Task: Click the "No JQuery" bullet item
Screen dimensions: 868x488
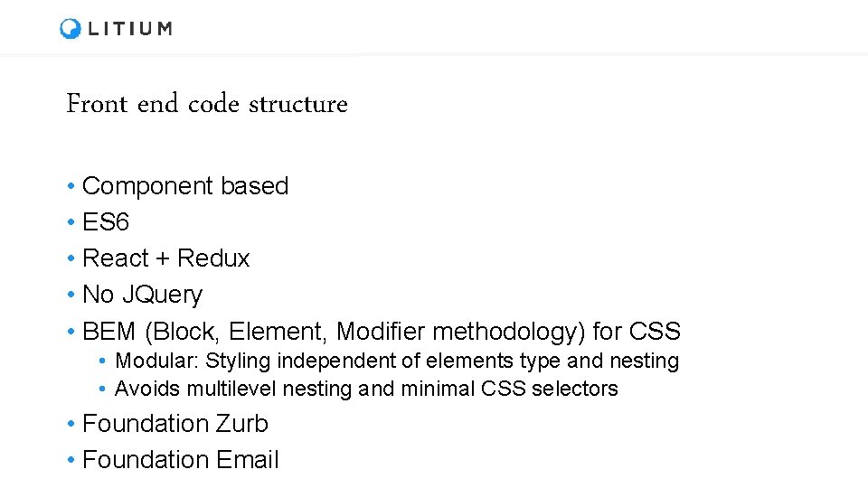Action: (142, 295)
